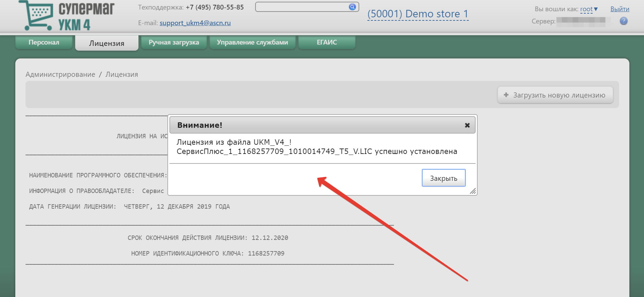Open the ЕГАИС tab

pyautogui.click(x=327, y=42)
